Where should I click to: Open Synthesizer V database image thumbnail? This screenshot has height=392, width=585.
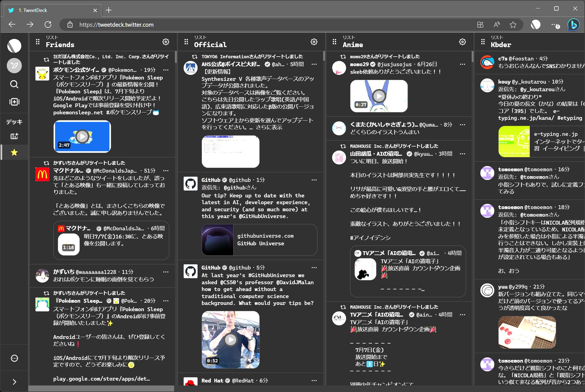[x=231, y=151]
